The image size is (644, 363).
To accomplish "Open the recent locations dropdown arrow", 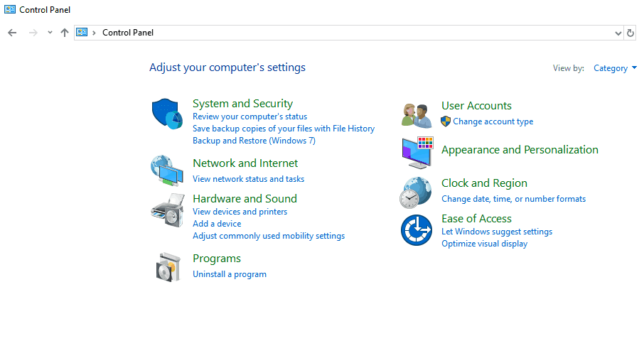I will [50, 33].
